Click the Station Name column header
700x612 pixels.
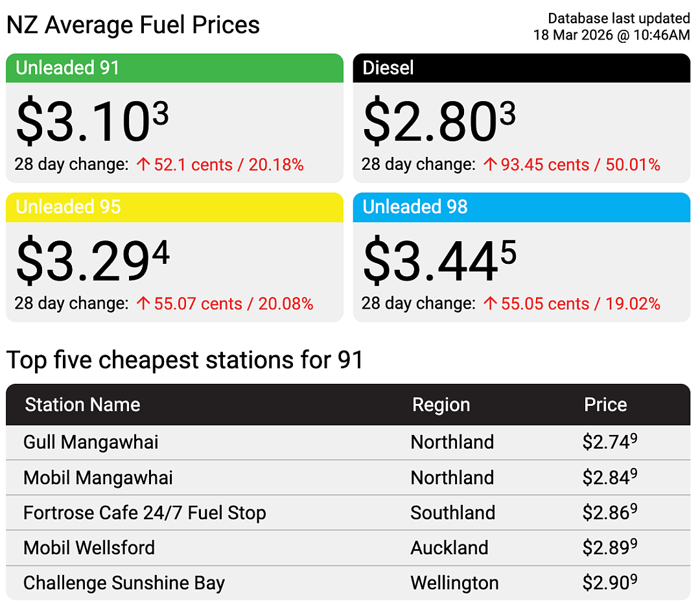click(x=82, y=405)
